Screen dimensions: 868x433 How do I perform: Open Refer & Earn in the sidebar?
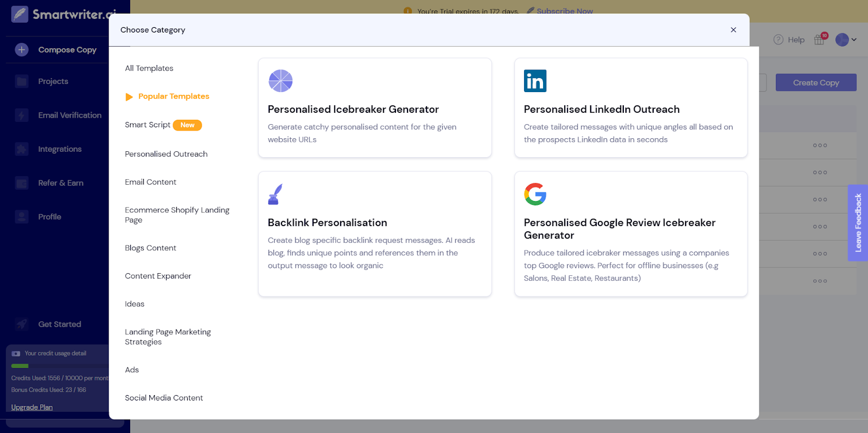point(61,183)
